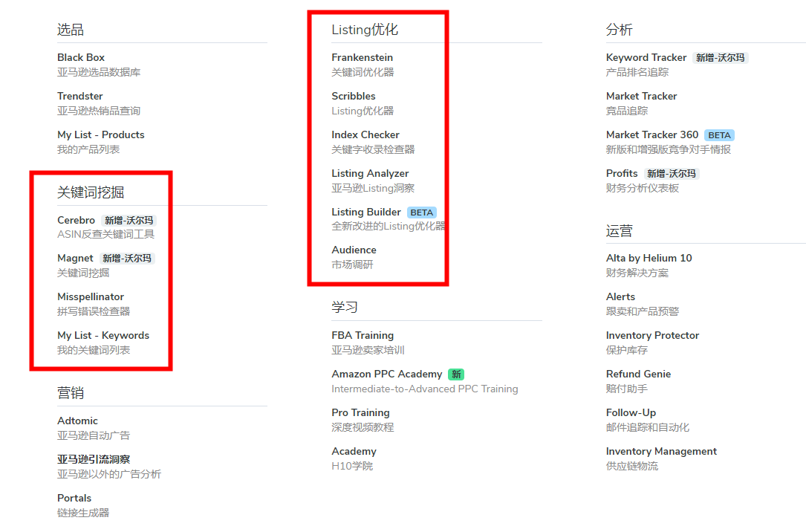Image resolution: width=806 pixels, height=532 pixels.
Task: Open Profits financial dashboard
Action: point(622,174)
